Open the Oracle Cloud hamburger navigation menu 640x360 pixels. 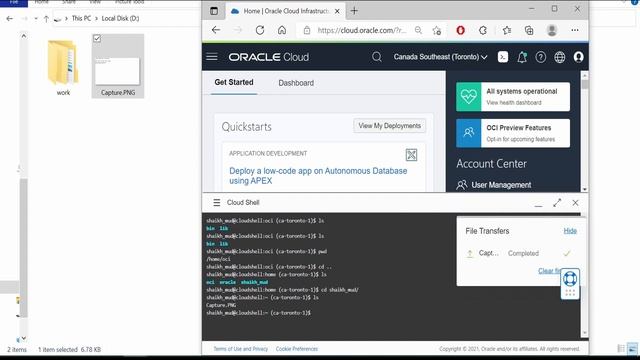pos(212,57)
